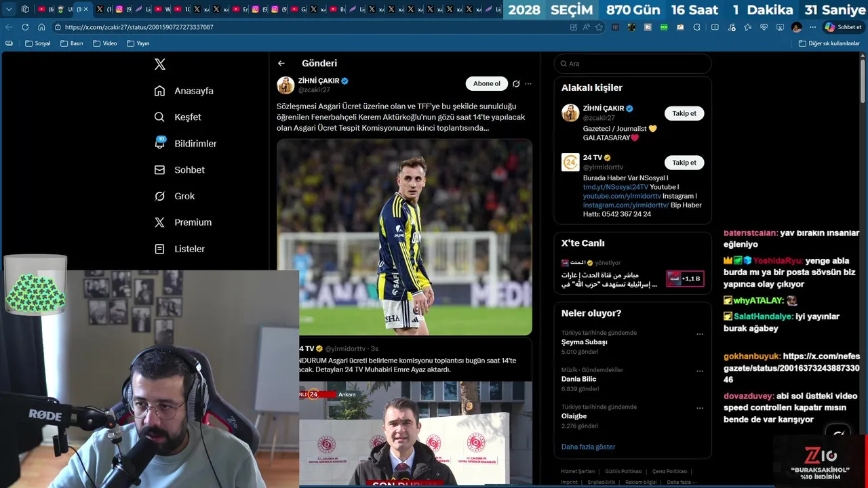Viewport: 868px width, 488px height.
Task: Open options for Danla Bilic trend
Action: click(700, 371)
